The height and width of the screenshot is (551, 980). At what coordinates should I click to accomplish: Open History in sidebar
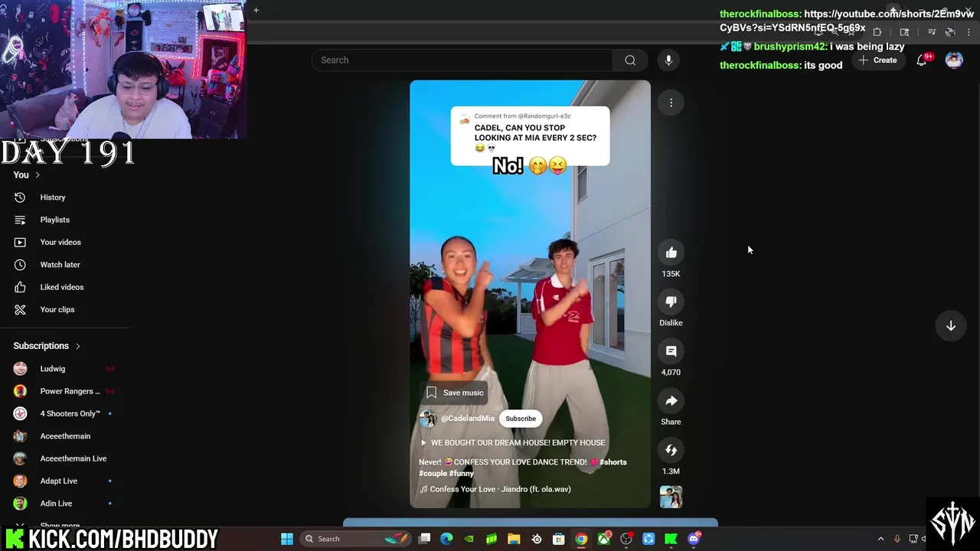coord(53,197)
